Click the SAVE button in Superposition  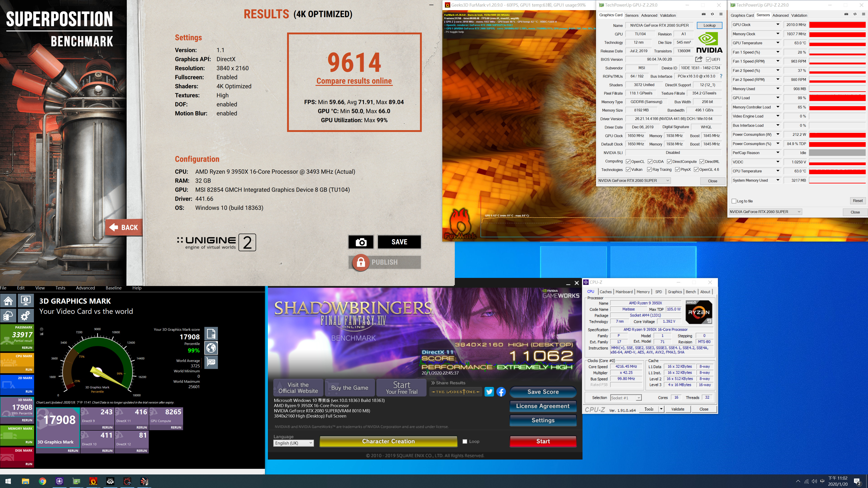(399, 242)
